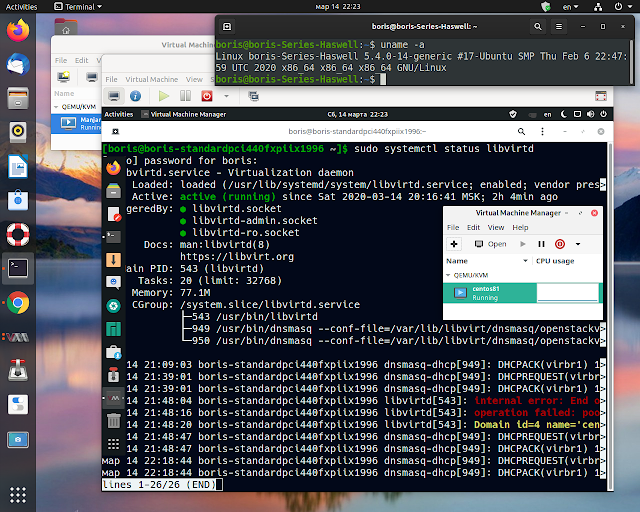Click the Open button in nested manager

point(491,244)
